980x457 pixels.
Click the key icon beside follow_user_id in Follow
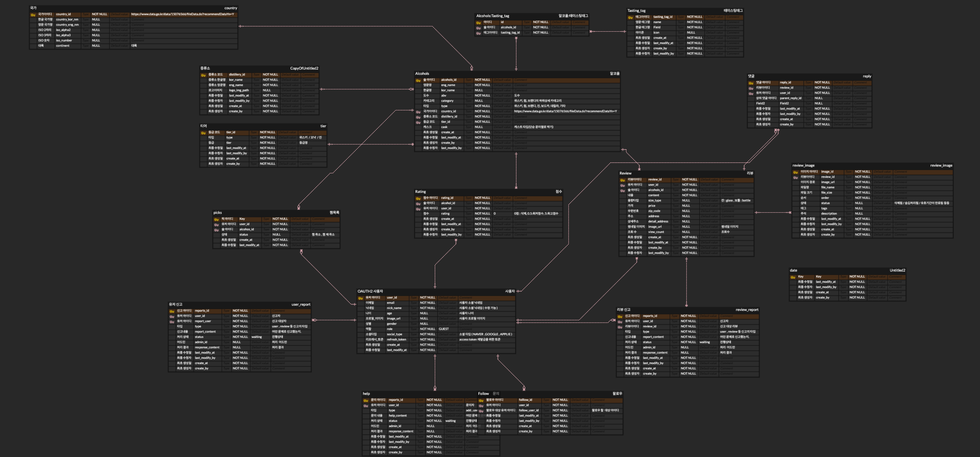tap(481, 411)
